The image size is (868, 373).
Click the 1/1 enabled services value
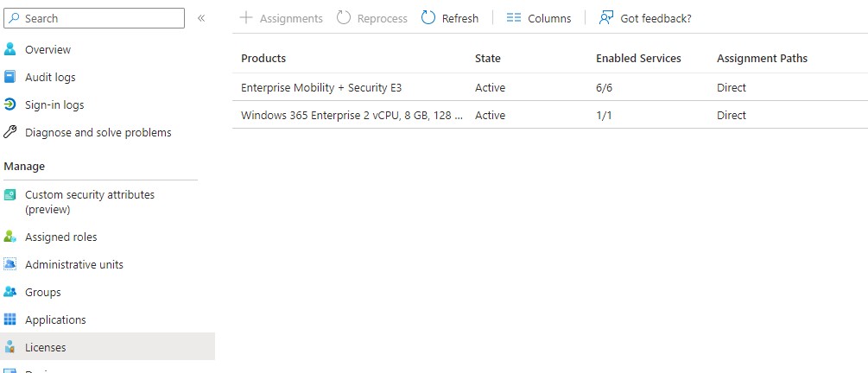pyautogui.click(x=604, y=115)
